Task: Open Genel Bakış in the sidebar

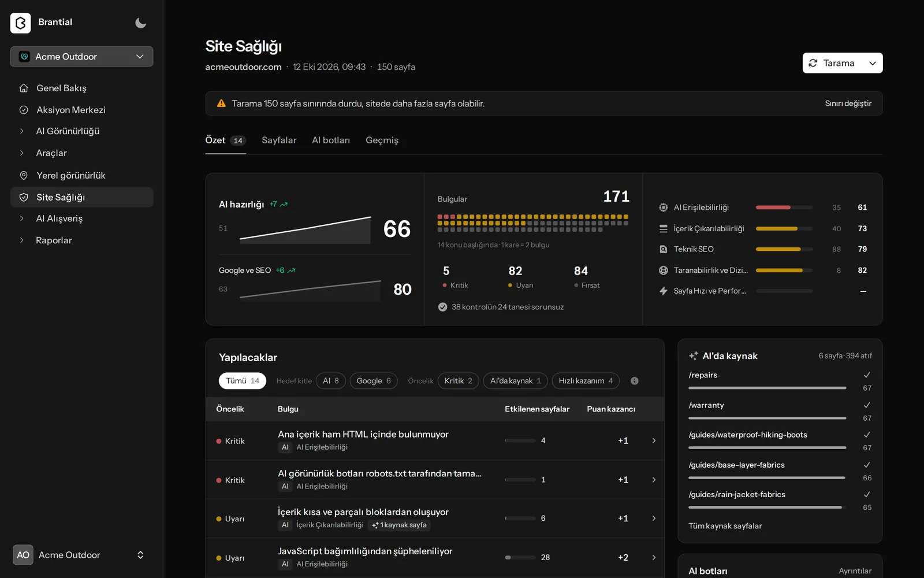Action: coord(81,88)
